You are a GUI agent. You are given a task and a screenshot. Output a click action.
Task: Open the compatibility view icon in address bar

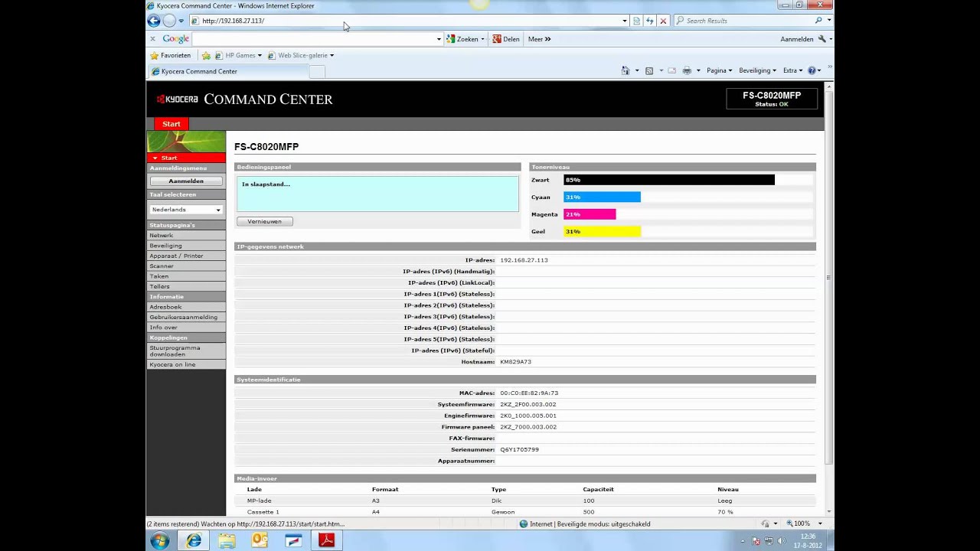[636, 21]
